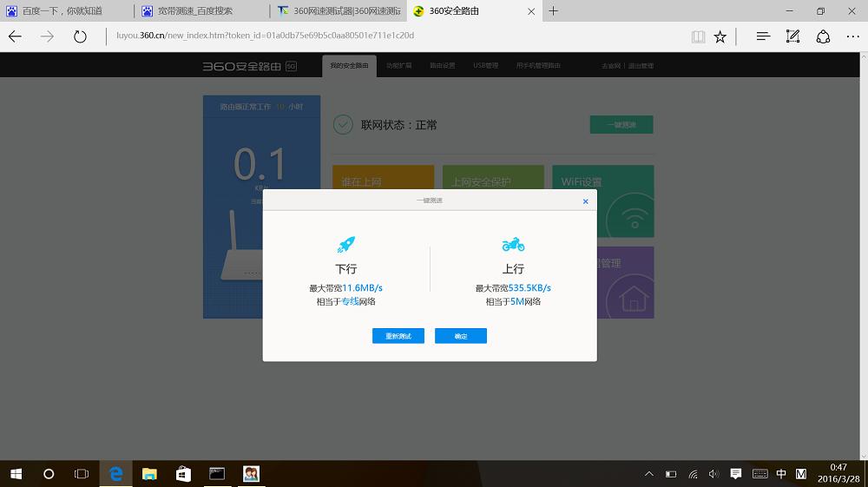Close the 360安全路由 browser tab
Viewport: 868px width, 487px height.
click(x=531, y=11)
